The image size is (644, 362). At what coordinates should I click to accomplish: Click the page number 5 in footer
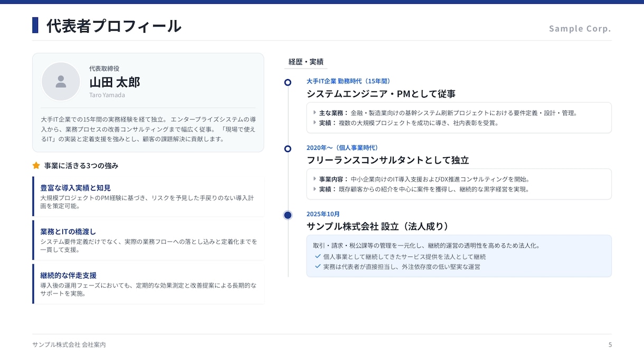[x=610, y=345]
